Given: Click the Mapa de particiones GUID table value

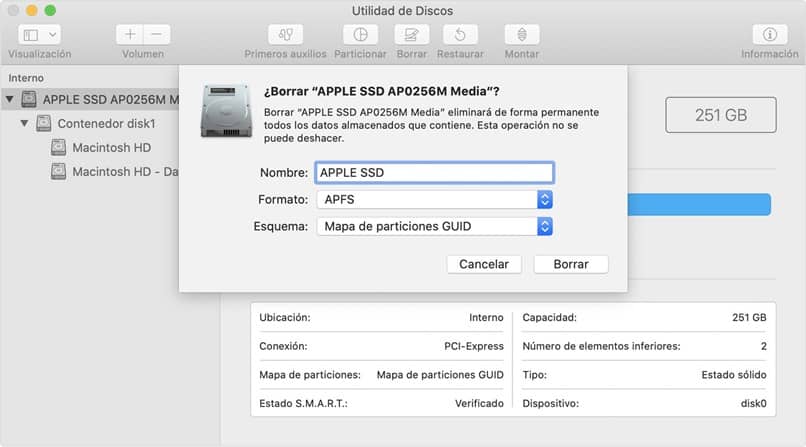Looking at the screenshot, I should (440, 375).
